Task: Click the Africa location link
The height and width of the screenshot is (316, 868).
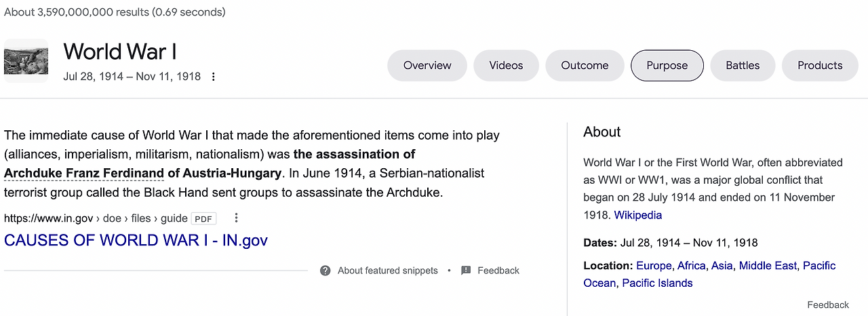Action: coord(691,265)
